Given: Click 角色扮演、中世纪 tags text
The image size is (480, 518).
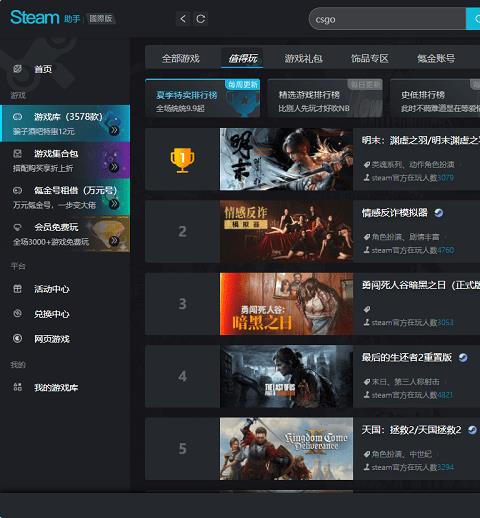Looking at the screenshot, I should (x=402, y=454).
